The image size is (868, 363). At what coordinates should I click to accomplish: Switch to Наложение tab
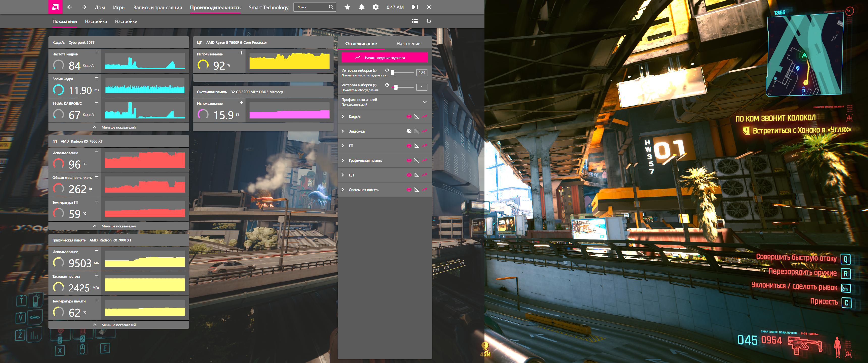[x=408, y=44]
